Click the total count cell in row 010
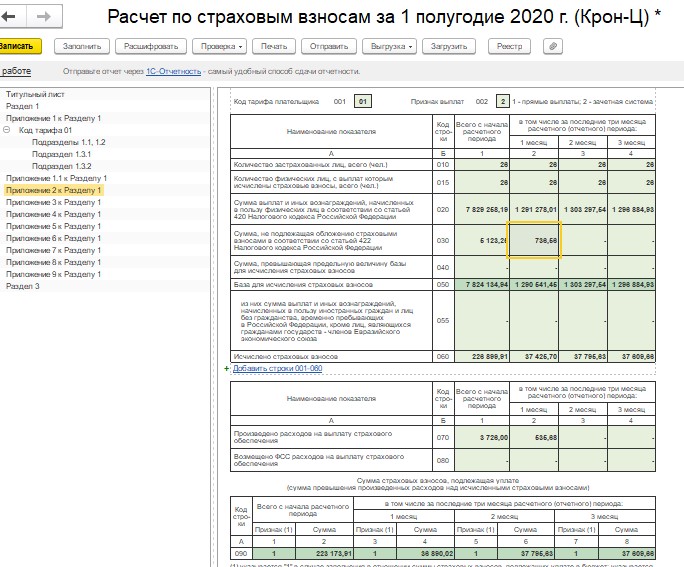 [482, 164]
